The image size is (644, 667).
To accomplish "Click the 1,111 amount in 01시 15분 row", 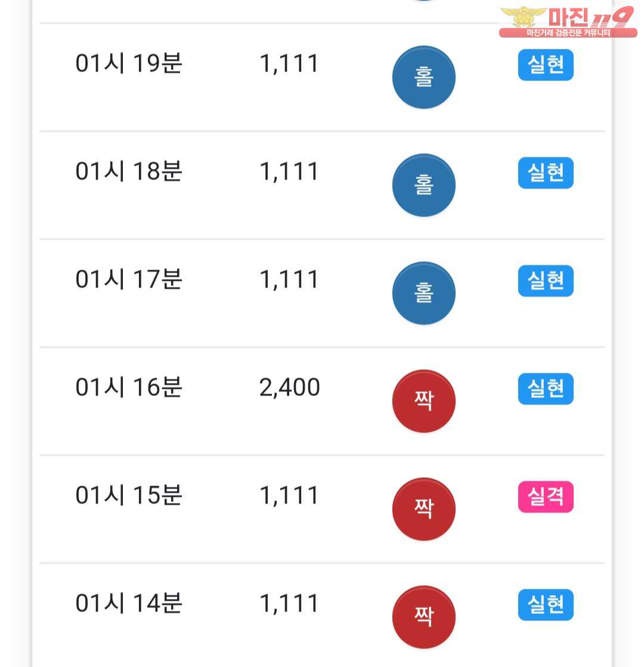I will [x=289, y=496].
